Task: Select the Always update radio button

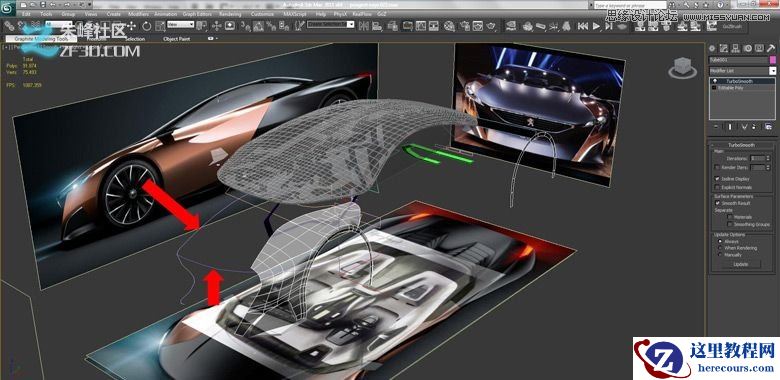Action: pyautogui.click(x=720, y=241)
